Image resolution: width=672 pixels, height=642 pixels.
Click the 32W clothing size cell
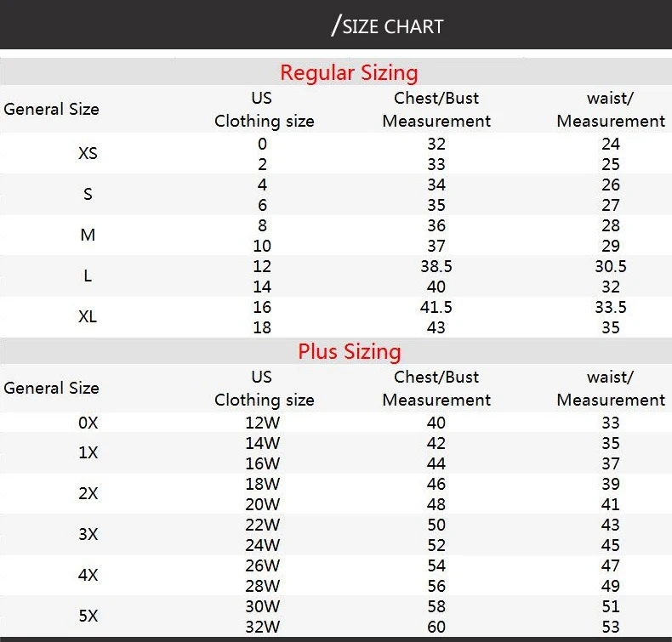(262, 627)
